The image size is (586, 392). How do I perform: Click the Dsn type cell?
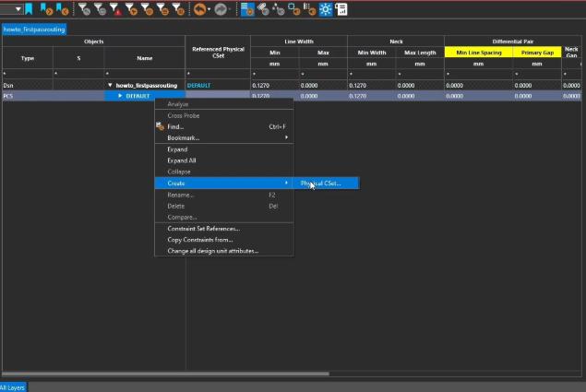(x=28, y=85)
